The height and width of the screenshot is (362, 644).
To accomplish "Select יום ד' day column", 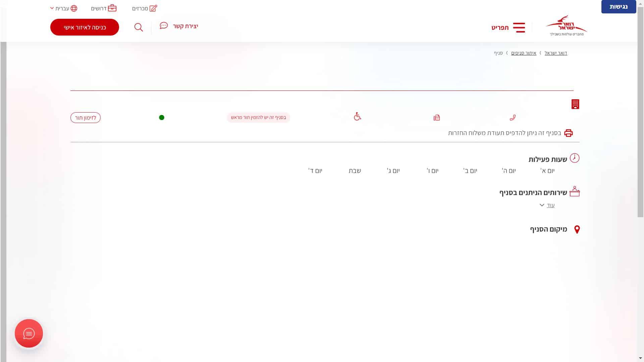I will click(315, 171).
